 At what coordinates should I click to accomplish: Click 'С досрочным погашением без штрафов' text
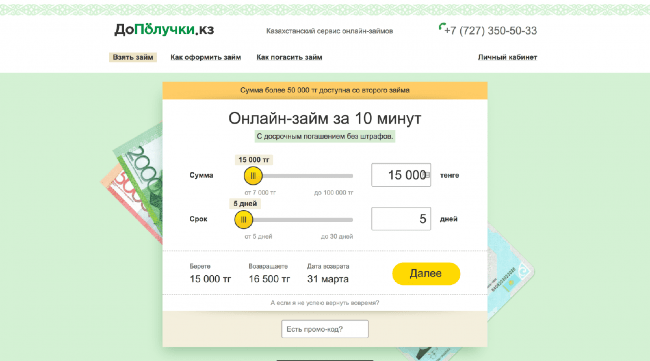click(x=325, y=136)
